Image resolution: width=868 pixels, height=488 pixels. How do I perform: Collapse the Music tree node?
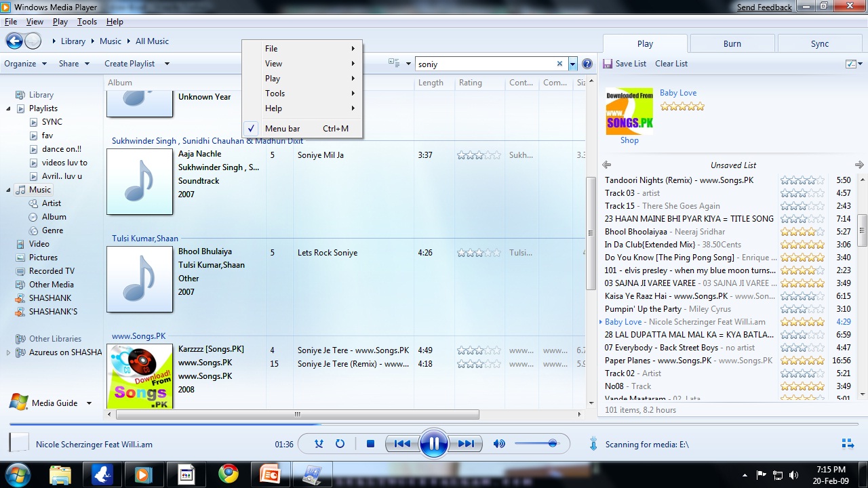9,190
